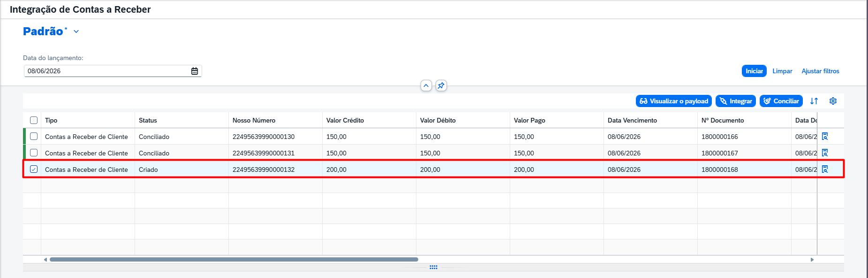Click the Valor Crédito column header
The height and width of the screenshot is (278, 868).
(369, 120)
